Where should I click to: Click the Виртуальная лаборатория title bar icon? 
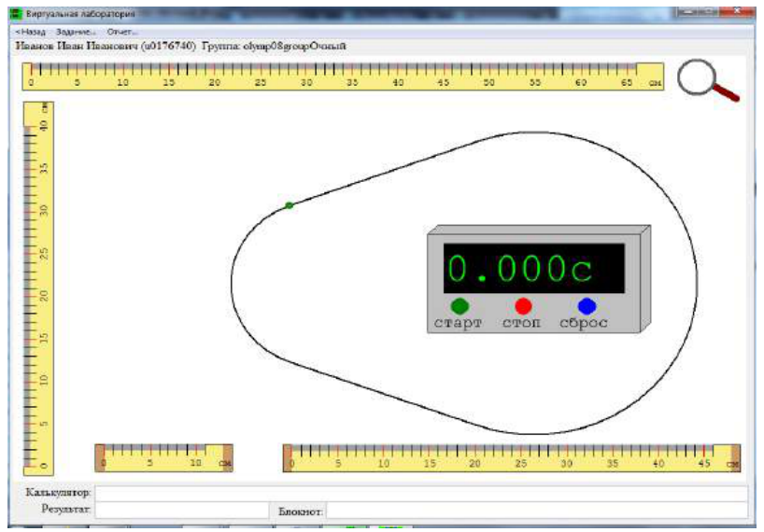pyautogui.click(x=17, y=14)
